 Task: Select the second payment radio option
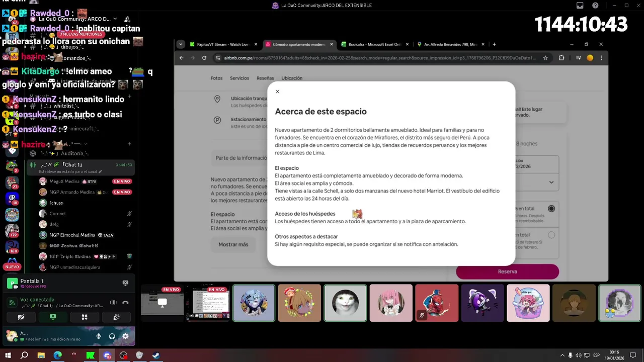(551, 235)
